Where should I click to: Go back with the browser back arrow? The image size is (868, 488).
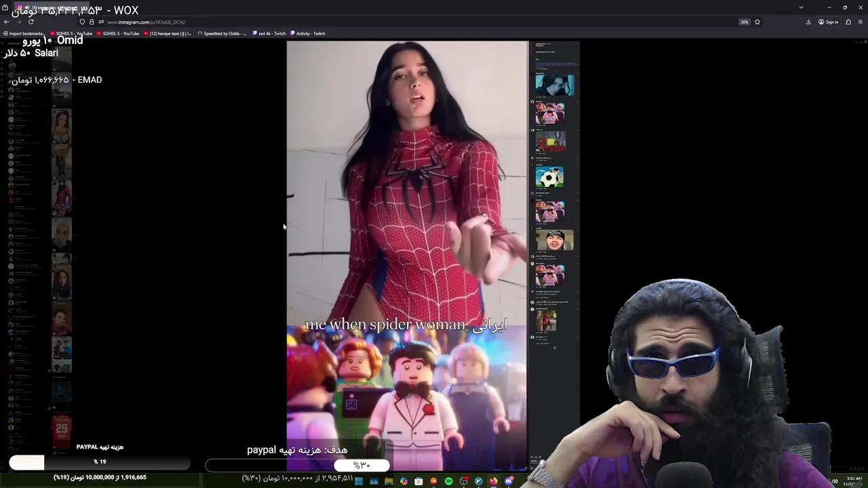pos(6,22)
